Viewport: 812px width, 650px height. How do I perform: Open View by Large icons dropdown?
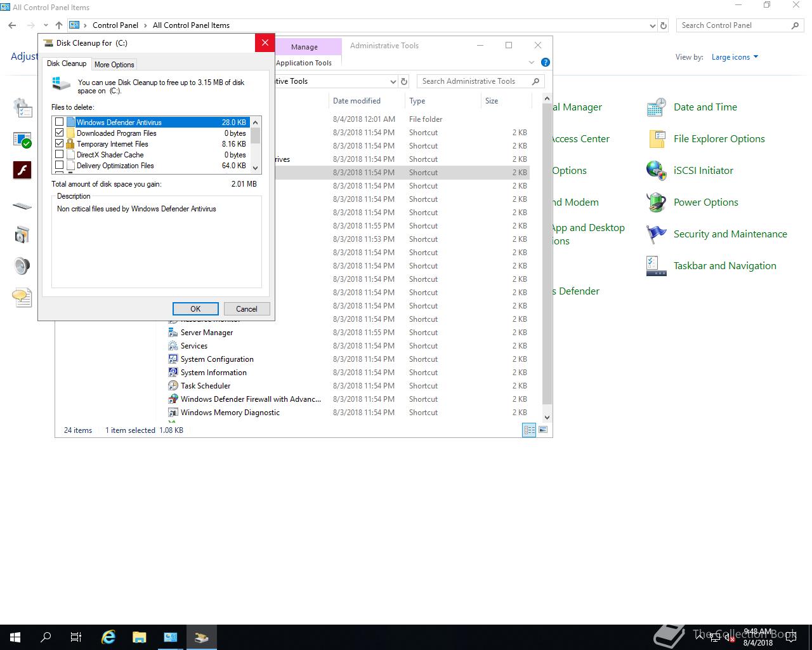pos(735,57)
